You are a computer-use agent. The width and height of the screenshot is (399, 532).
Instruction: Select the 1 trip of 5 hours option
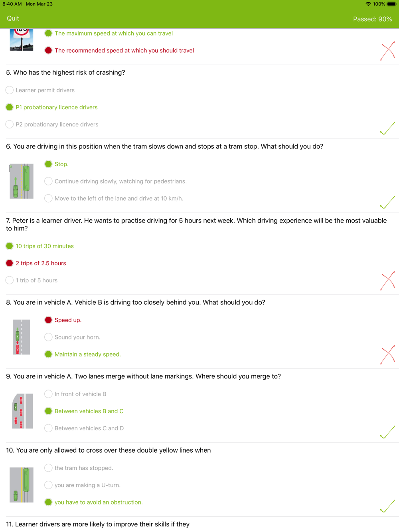(10, 280)
